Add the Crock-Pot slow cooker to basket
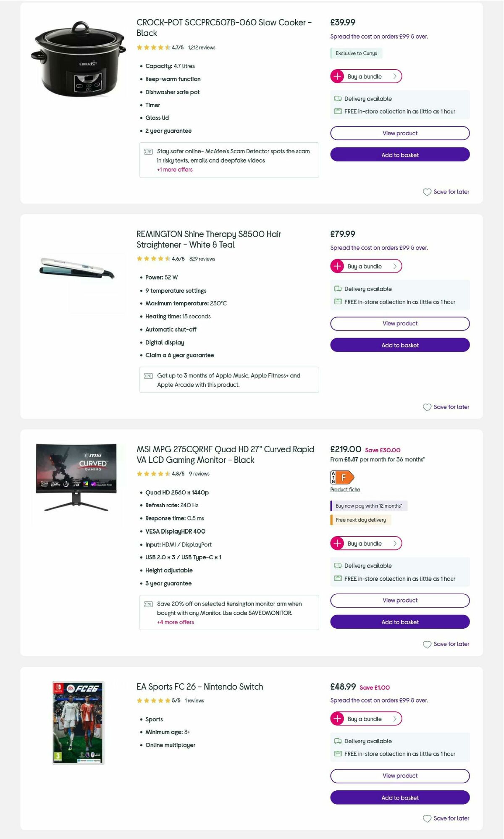The height and width of the screenshot is (839, 504). tap(399, 155)
